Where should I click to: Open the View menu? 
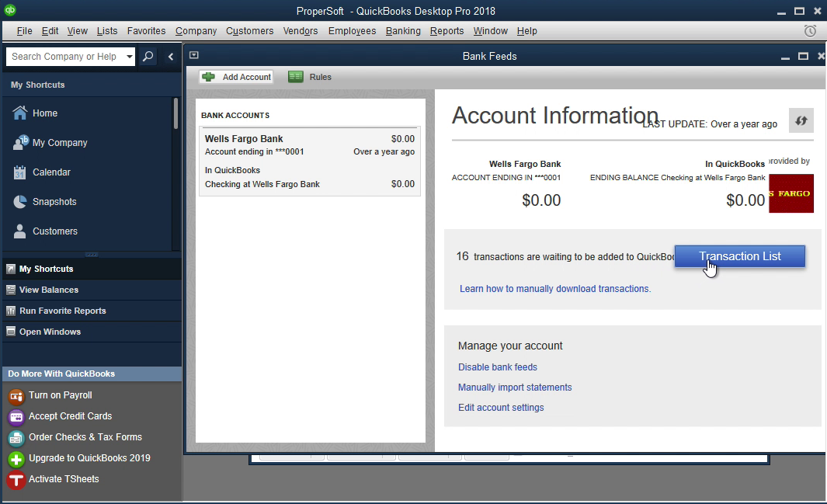tap(77, 31)
